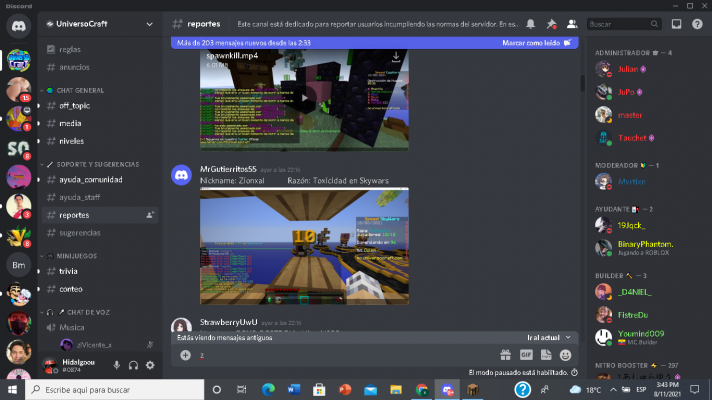Show pinned messages in reportes channel
Screen dimensions: 712x400
pos(551,23)
